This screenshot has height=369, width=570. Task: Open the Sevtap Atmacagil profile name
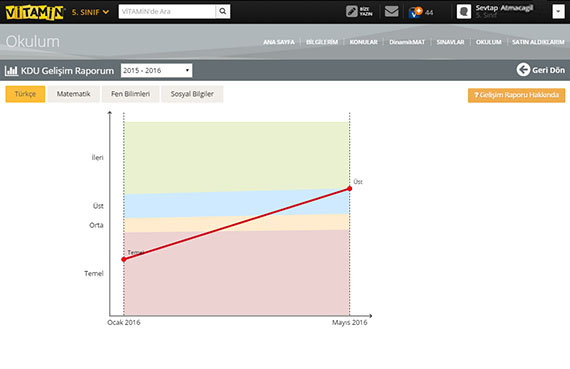504,8
